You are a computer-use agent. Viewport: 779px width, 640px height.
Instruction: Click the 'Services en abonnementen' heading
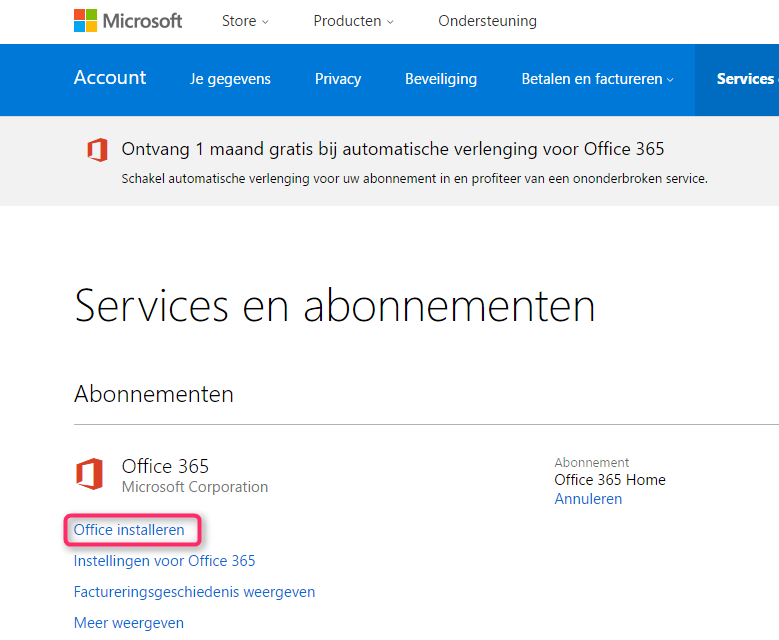334,306
